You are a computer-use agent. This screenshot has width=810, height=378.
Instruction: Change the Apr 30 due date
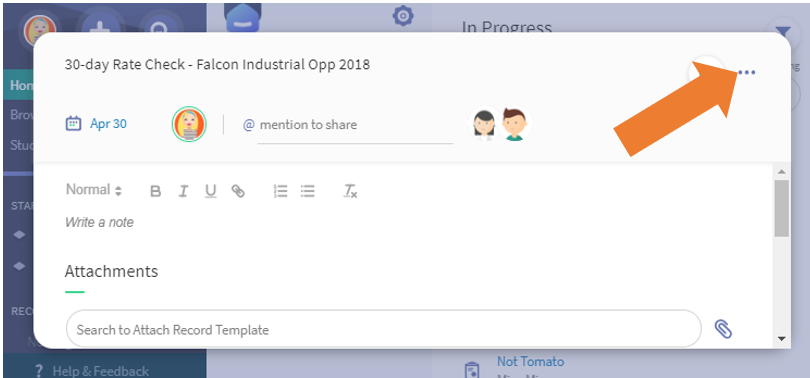pos(108,124)
